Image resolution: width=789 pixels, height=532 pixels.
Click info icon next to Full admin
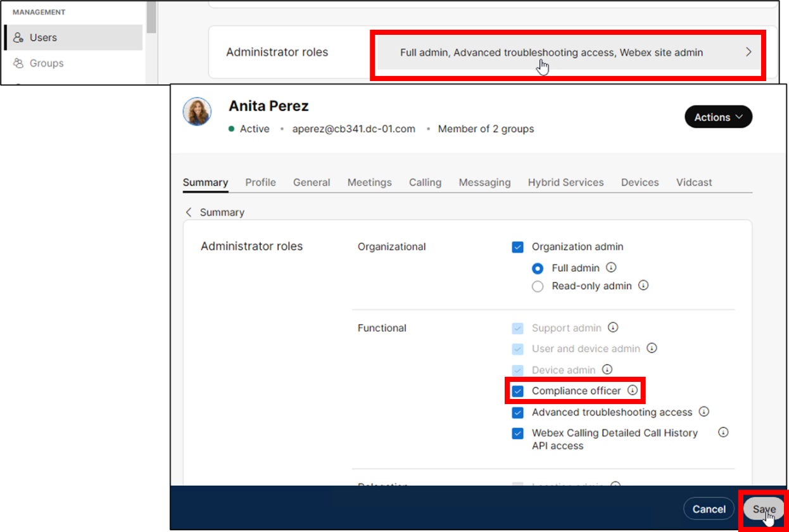coord(611,267)
